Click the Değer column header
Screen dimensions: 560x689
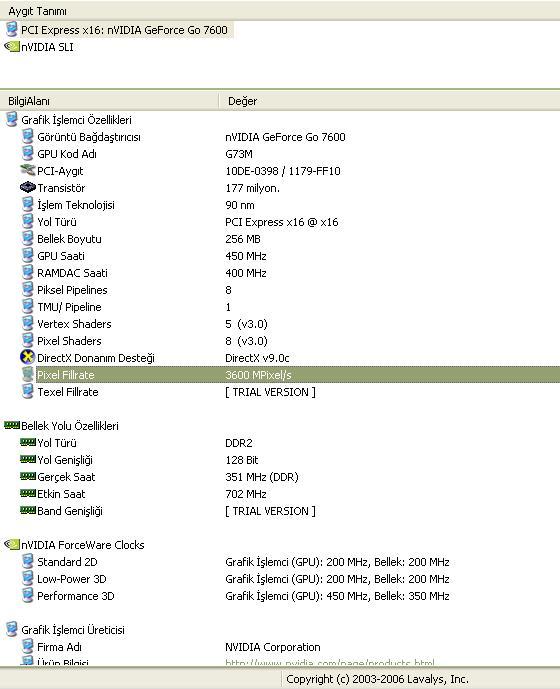pyautogui.click(x=389, y=101)
